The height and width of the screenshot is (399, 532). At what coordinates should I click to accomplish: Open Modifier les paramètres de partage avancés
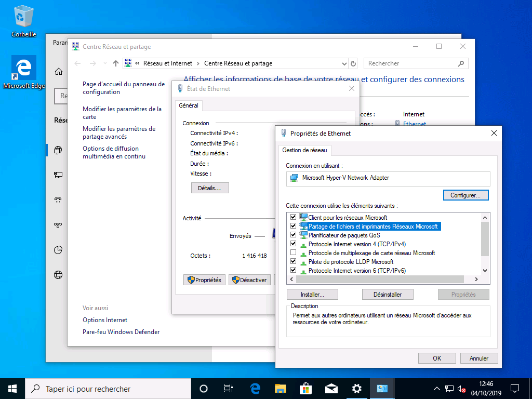(x=119, y=132)
